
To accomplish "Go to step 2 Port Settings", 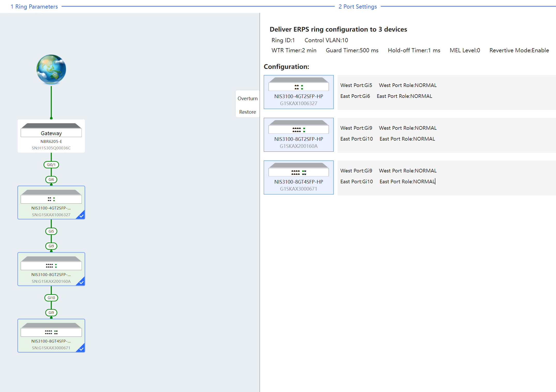I will pos(357,6).
